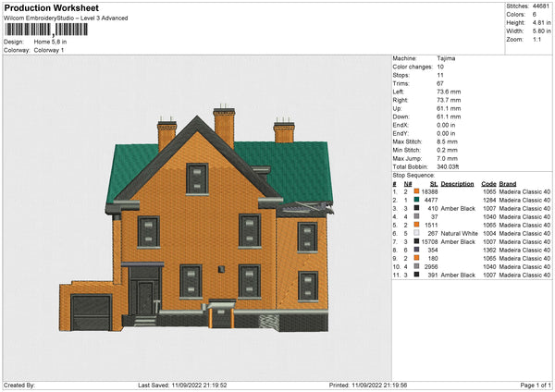Click the house embroidery design preview
Image resolution: width=555 pixels, height=392 pixels.
tap(196, 218)
